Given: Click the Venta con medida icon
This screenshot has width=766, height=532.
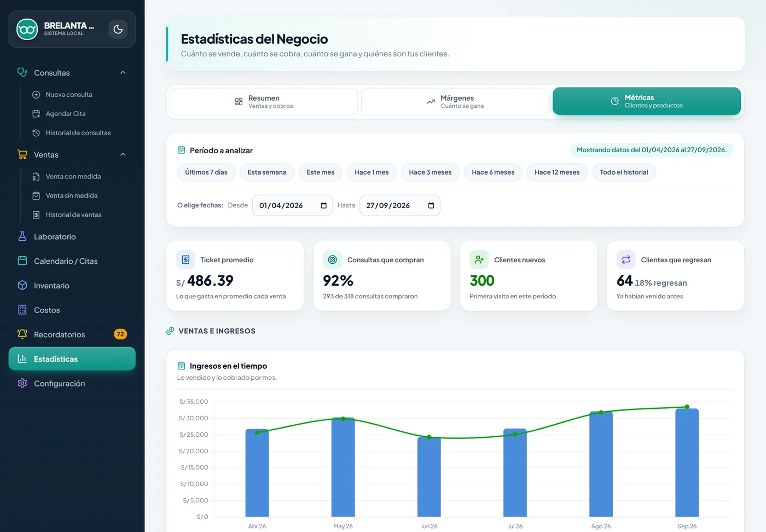Looking at the screenshot, I should point(36,177).
